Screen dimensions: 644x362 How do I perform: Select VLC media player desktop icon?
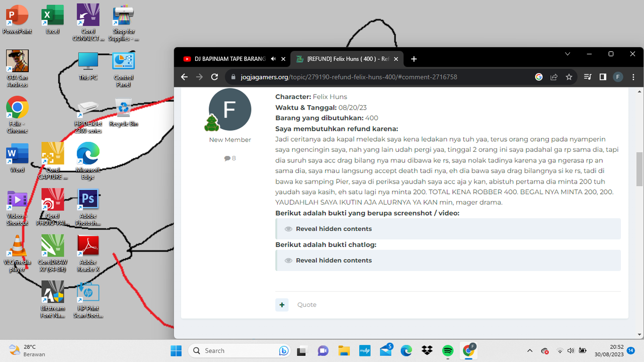[17, 253]
